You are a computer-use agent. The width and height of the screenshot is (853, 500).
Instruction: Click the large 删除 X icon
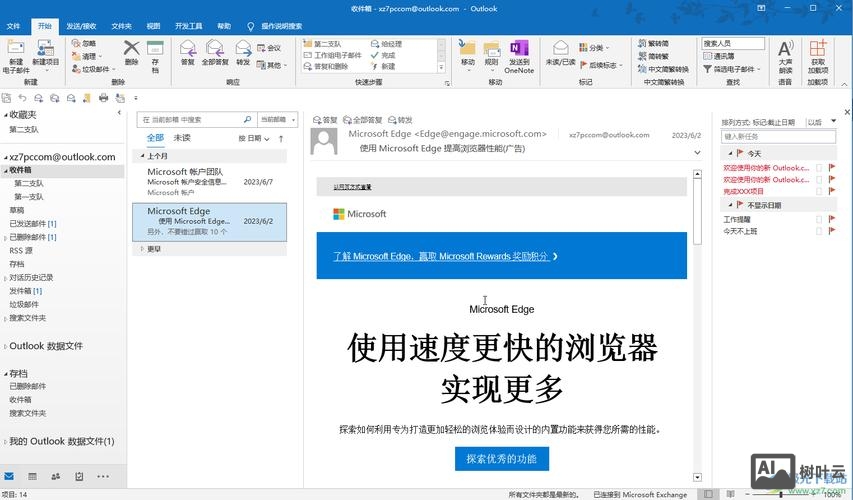coord(131,48)
